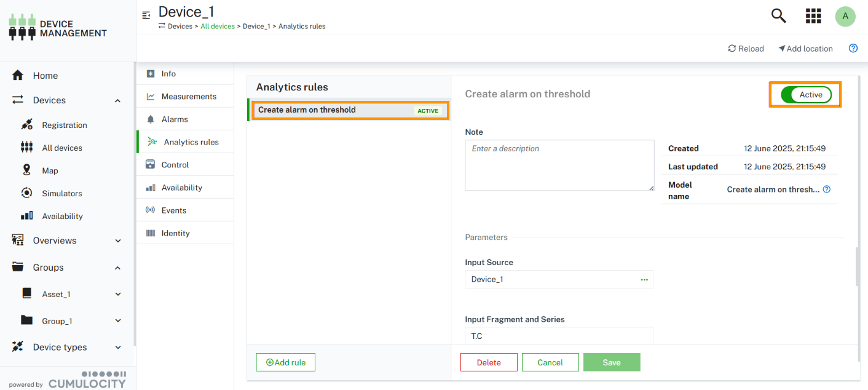Click the Info tab asterisk icon
The width and height of the screenshot is (868, 390).
(151, 73)
